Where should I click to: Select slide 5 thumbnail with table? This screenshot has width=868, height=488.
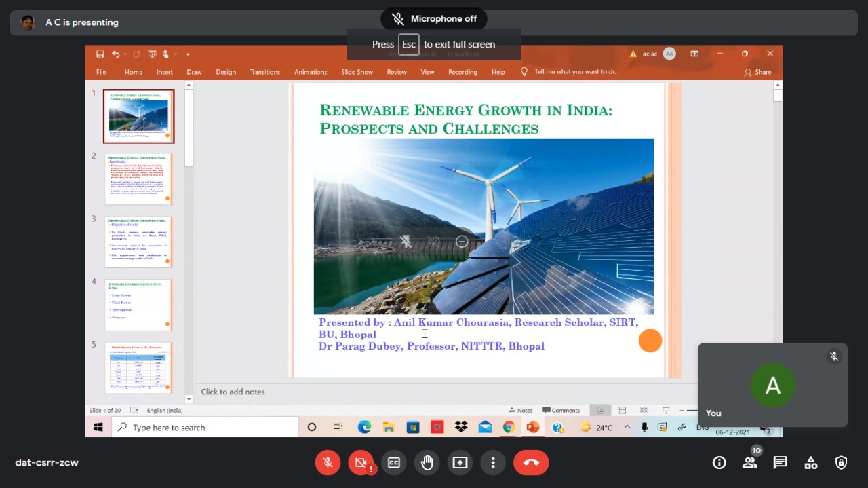tap(138, 369)
